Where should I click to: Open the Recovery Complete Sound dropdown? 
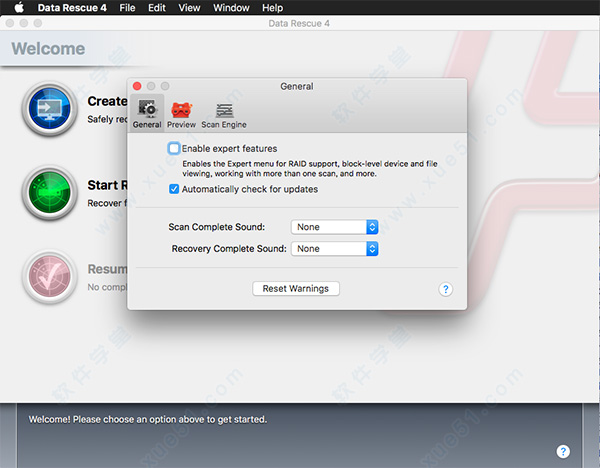pos(334,249)
